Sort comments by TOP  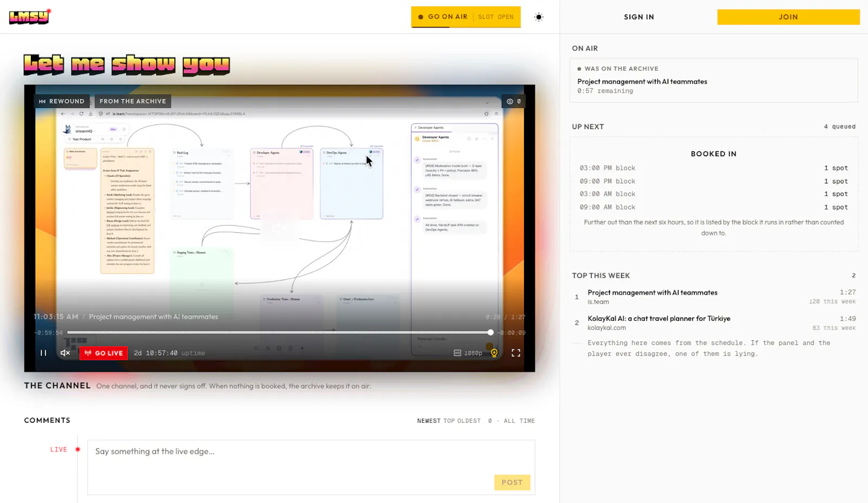click(x=449, y=421)
